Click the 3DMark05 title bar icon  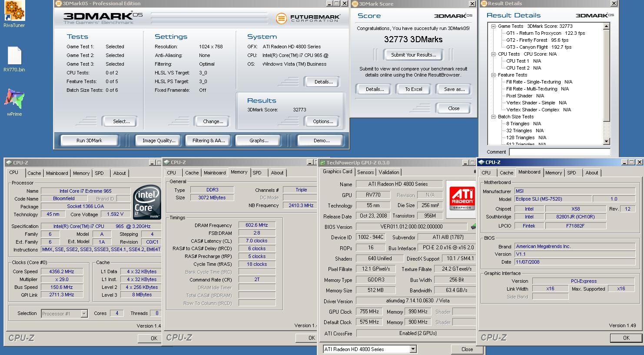58,3
